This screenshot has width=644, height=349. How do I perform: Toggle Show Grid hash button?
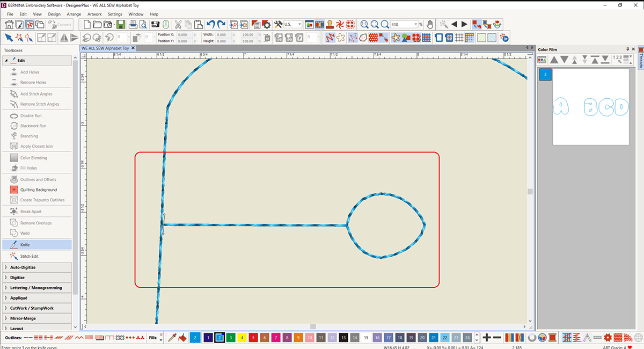pos(459,38)
